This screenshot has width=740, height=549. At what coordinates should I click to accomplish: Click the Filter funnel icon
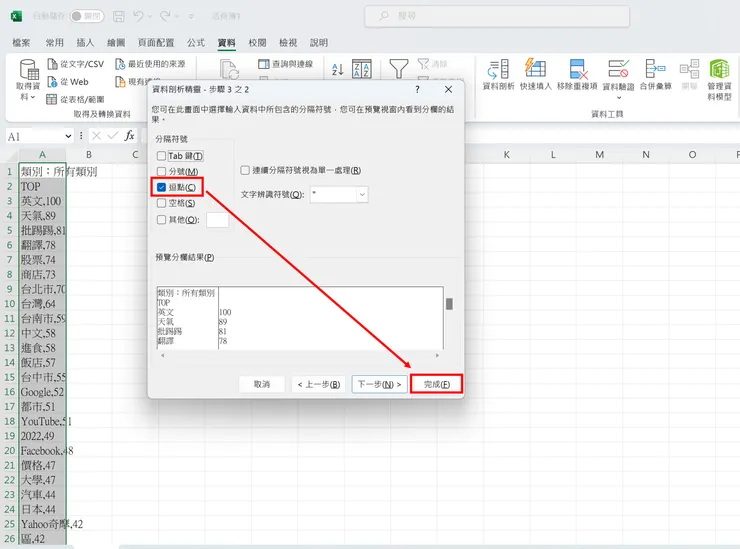pyautogui.click(x=399, y=69)
